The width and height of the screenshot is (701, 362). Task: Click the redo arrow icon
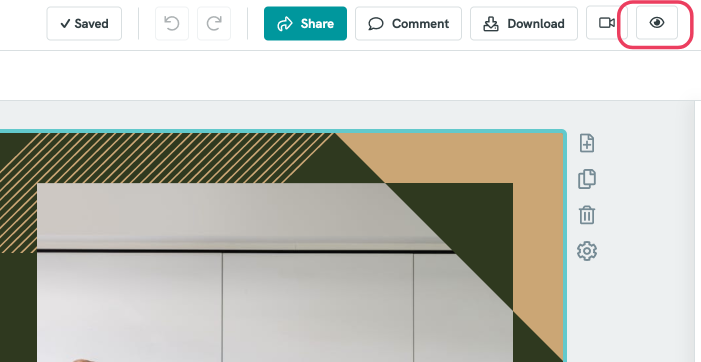[214, 23]
